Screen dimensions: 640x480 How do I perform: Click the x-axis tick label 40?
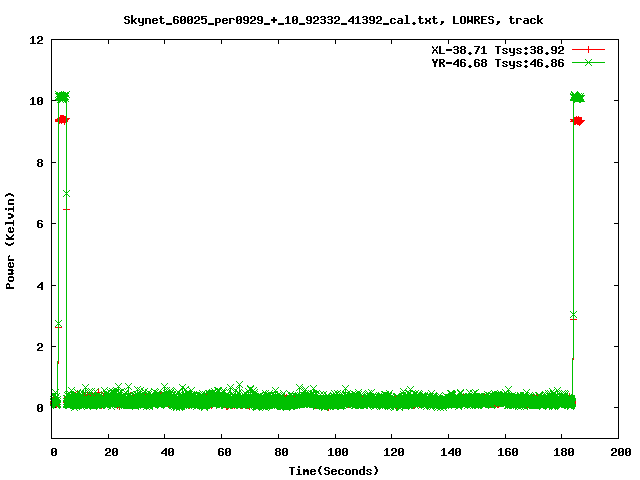tap(167, 452)
